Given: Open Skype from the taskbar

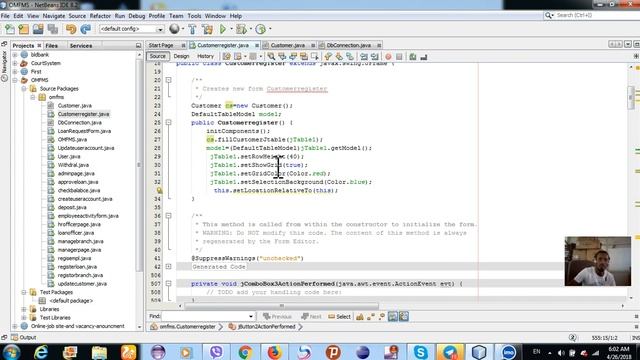Looking at the screenshot, I should pos(420,352).
